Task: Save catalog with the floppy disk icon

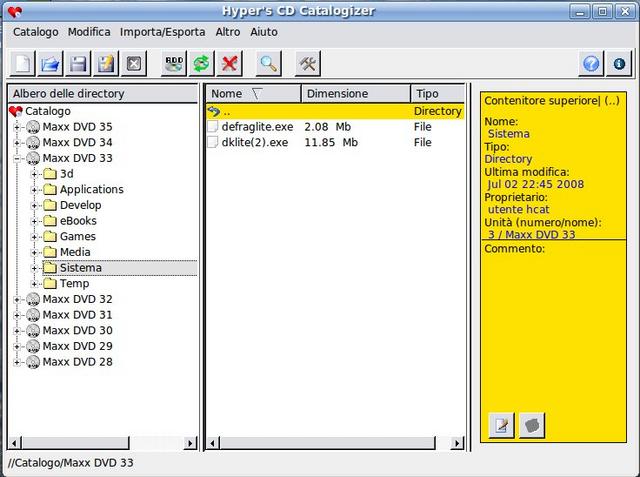Action: tap(78, 64)
